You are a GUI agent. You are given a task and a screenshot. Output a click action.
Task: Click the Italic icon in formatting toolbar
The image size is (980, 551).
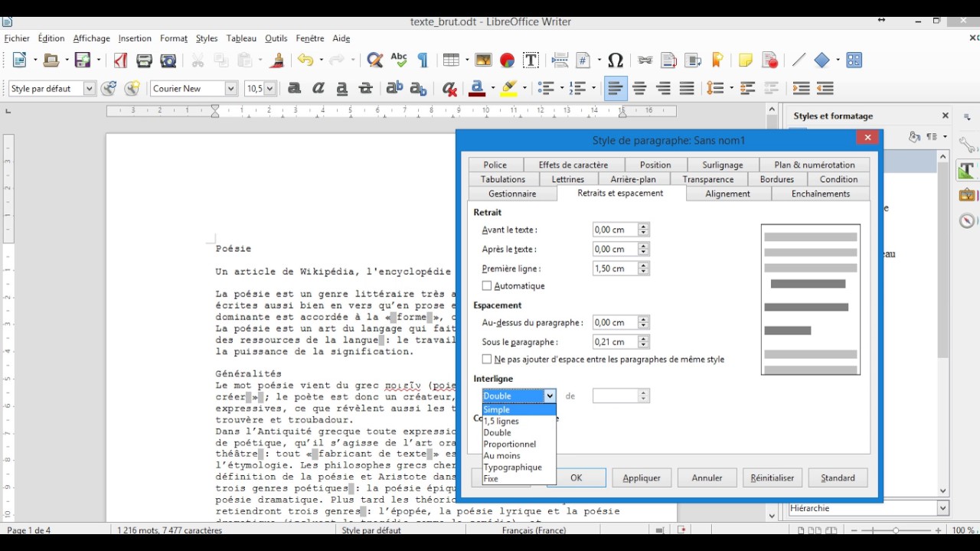coord(318,89)
